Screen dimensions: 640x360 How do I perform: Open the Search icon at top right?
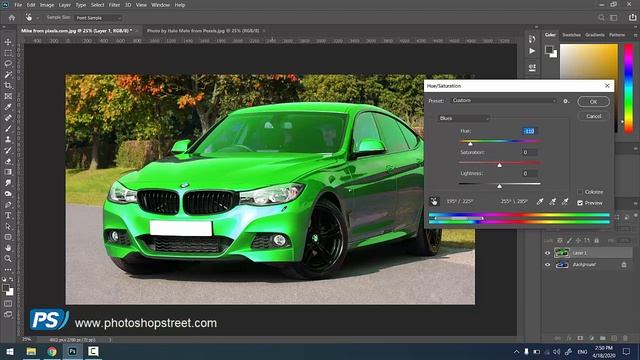(x=601, y=18)
